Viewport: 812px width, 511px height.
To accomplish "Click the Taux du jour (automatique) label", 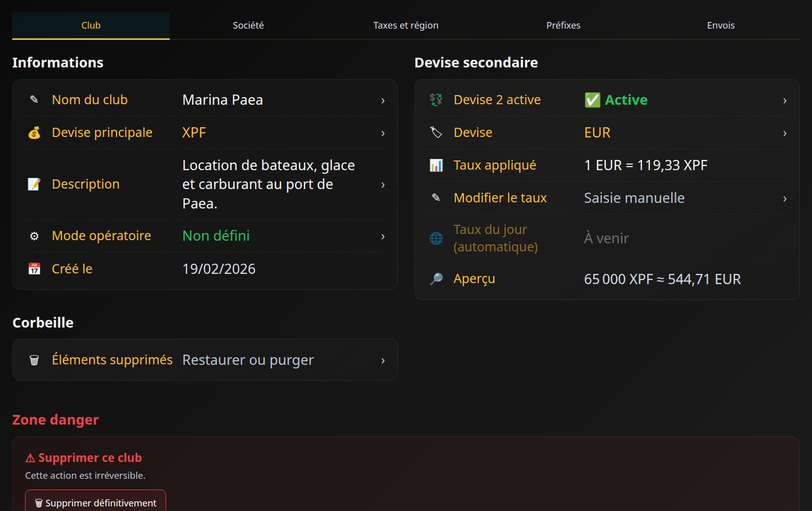I will pyautogui.click(x=495, y=238).
